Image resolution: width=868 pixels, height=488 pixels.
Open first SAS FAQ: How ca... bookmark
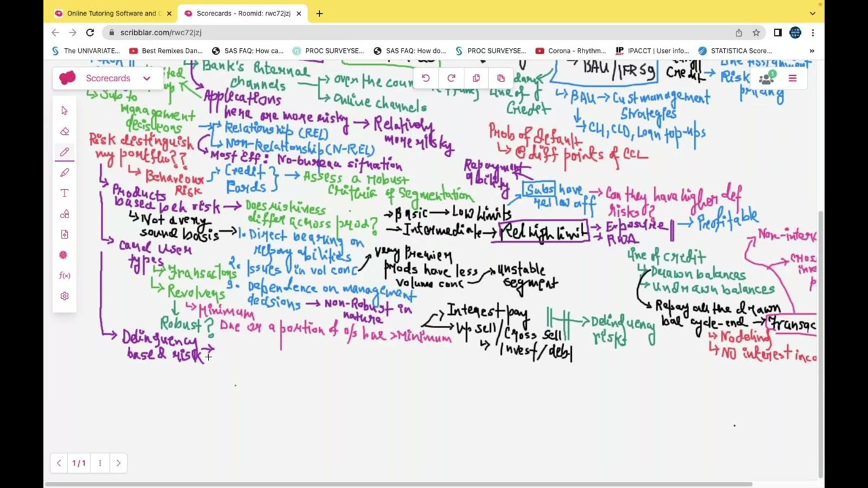(x=248, y=51)
